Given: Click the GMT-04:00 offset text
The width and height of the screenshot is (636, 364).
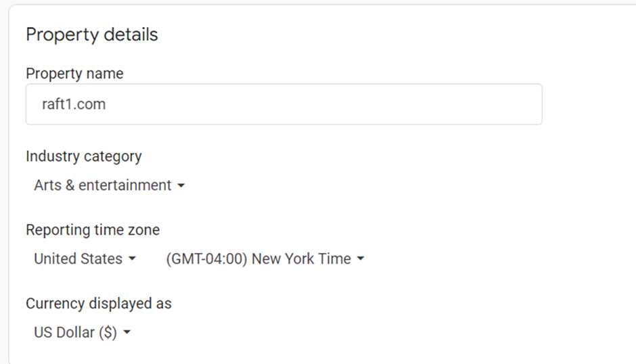Looking at the screenshot, I should 207,258.
